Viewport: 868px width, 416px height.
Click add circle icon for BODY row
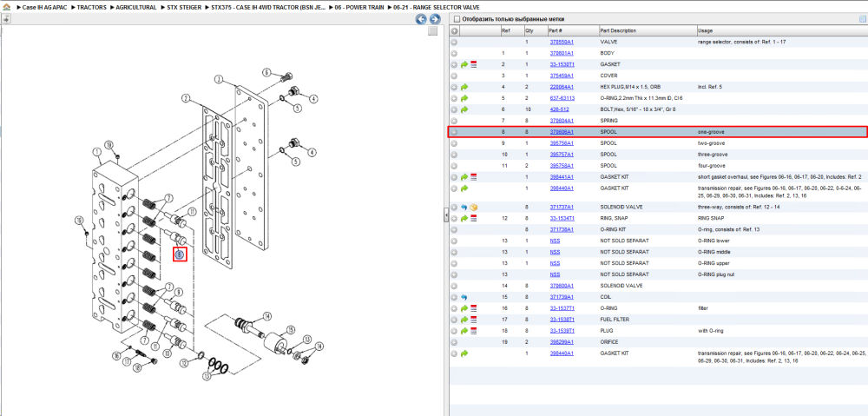(454, 53)
